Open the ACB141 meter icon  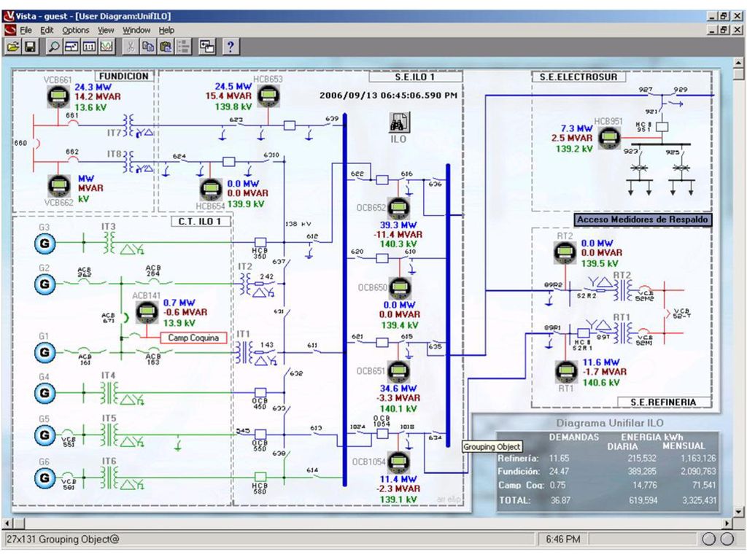(x=147, y=312)
